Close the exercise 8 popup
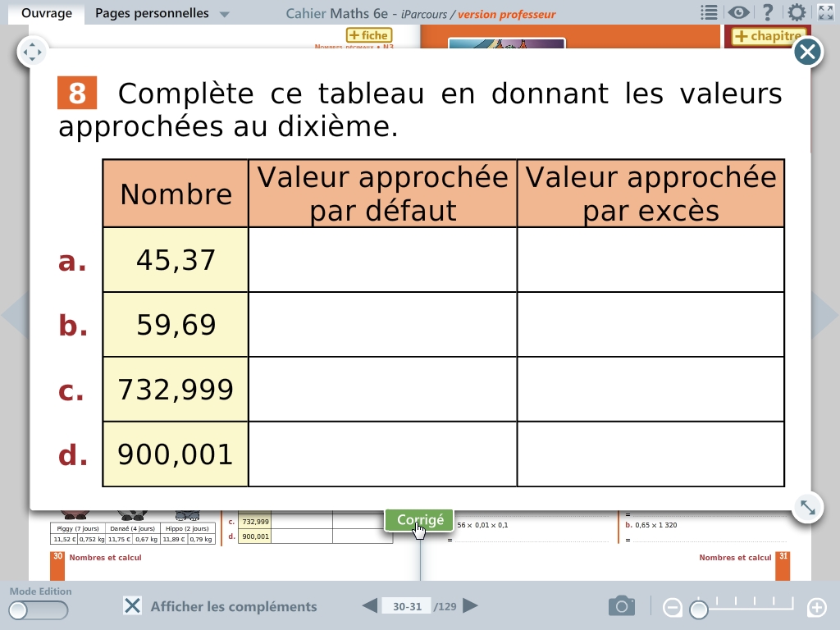This screenshot has height=630, width=840. point(807,52)
